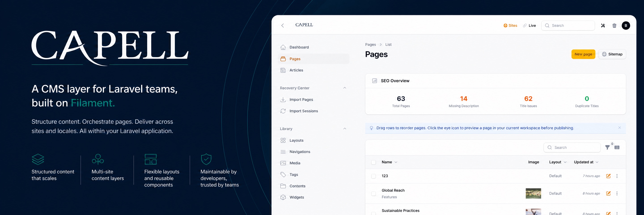644x215 pixels.
Task: Open the table filter funnel
Action: click(x=607, y=147)
